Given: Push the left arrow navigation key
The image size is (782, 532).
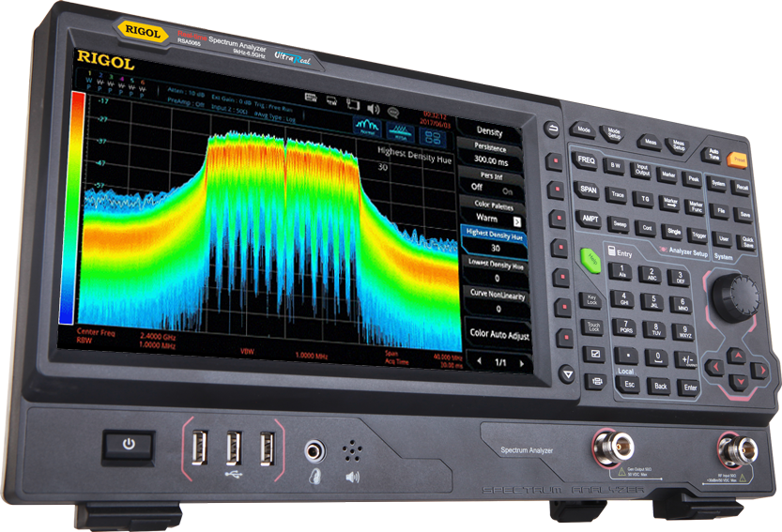Looking at the screenshot, I should (714, 368).
